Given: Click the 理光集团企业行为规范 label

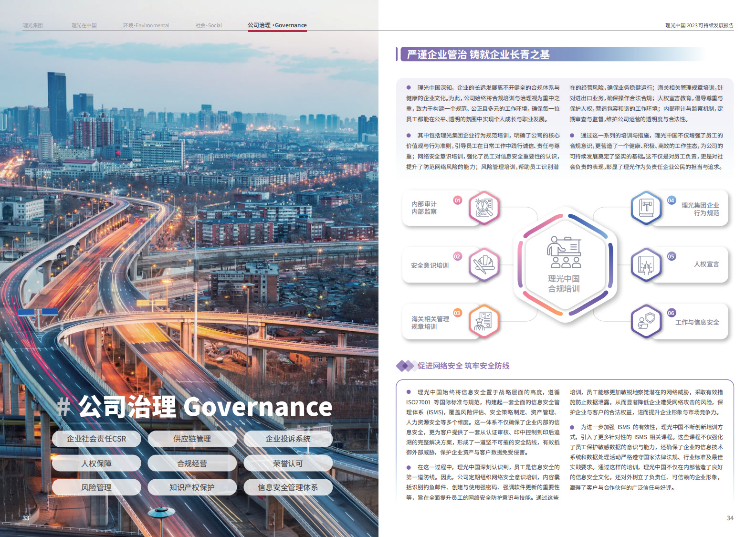Looking at the screenshot, I should click(x=700, y=209).
